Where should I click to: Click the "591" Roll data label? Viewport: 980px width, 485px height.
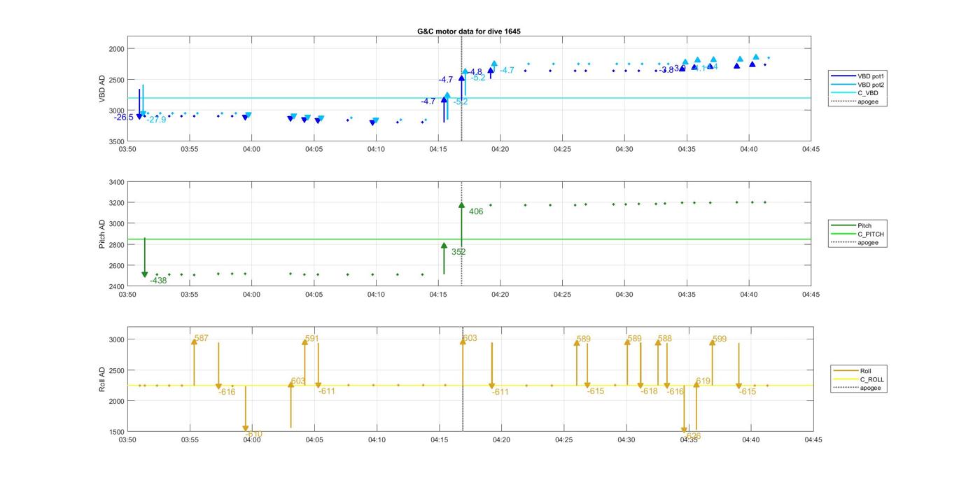coord(312,339)
